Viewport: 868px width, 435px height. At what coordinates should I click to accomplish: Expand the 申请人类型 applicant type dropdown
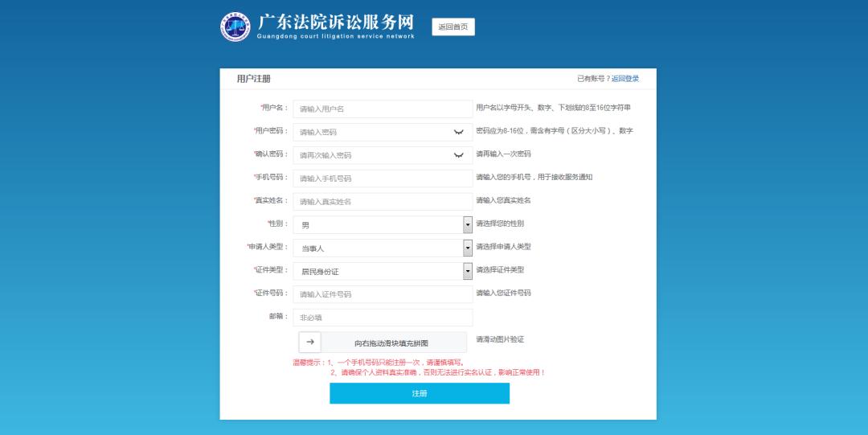(x=468, y=248)
